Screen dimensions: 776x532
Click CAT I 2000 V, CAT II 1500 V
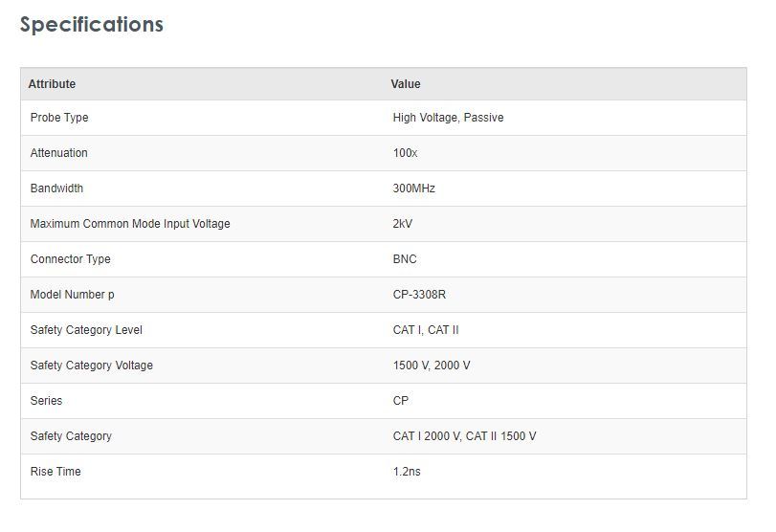click(x=464, y=436)
